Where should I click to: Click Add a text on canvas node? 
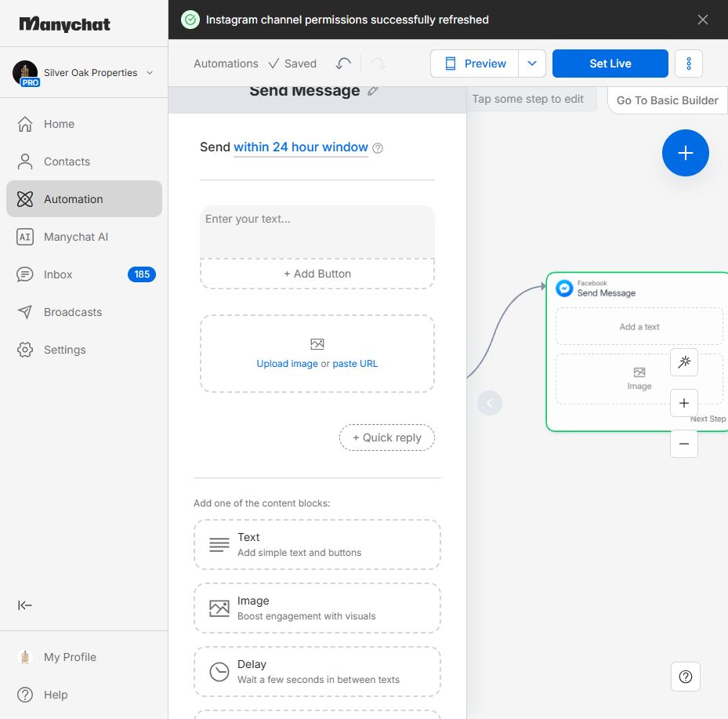point(639,326)
